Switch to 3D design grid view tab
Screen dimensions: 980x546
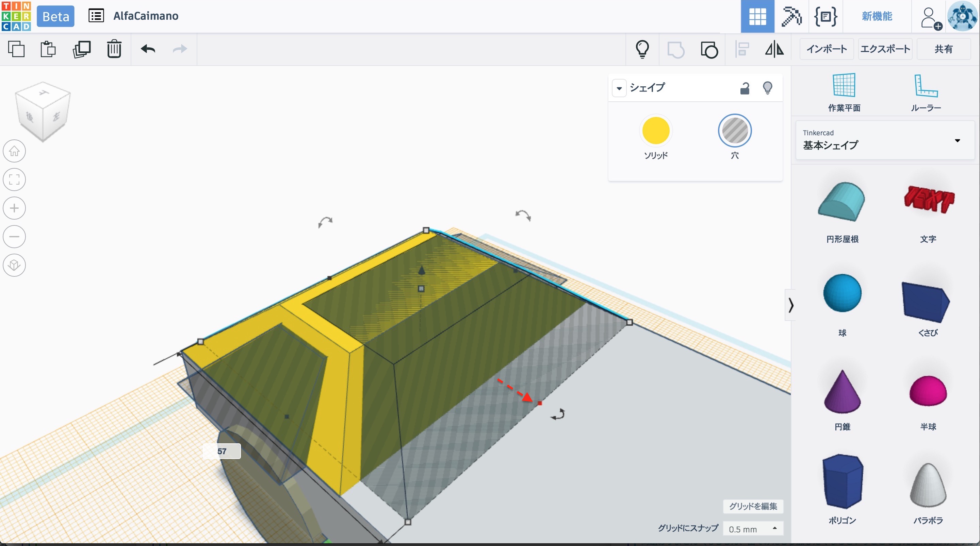click(757, 16)
